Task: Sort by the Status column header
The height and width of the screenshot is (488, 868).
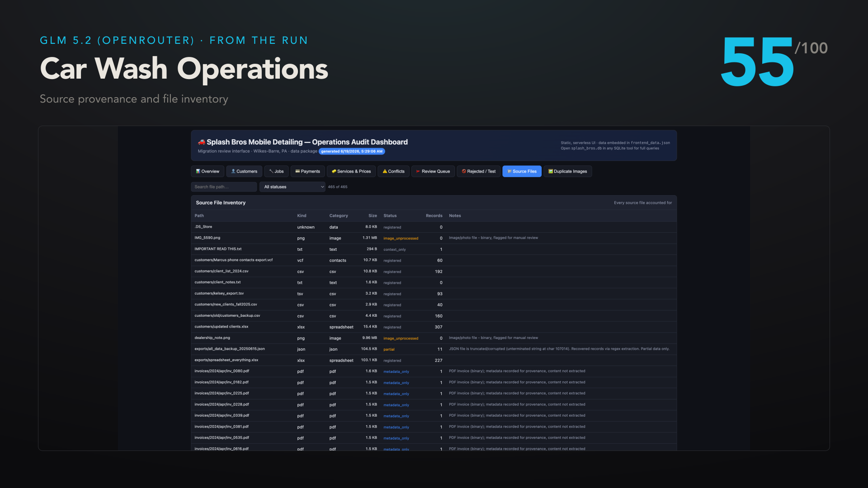Action: [x=390, y=216]
